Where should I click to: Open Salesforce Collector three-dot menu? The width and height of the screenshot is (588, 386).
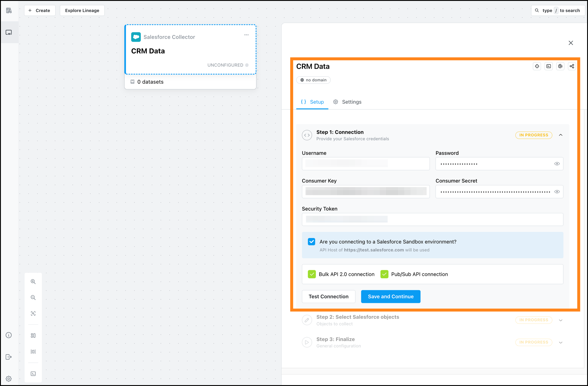(x=246, y=35)
